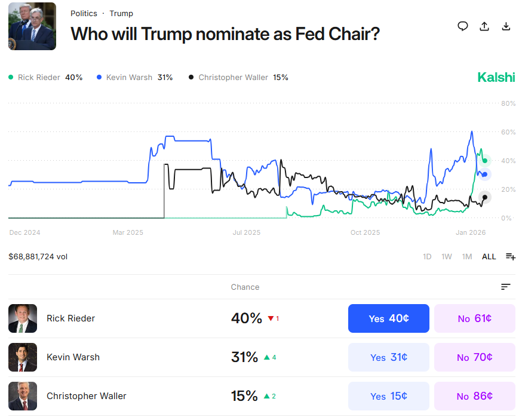This screenshot has width=522, height=420.
Task: Select the 1D time range
Action: (x=427, y=256)
